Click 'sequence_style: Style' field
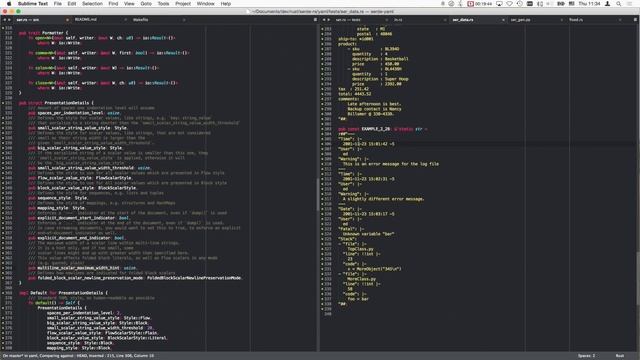Screen dimensions: 640x360 point(58,198)
